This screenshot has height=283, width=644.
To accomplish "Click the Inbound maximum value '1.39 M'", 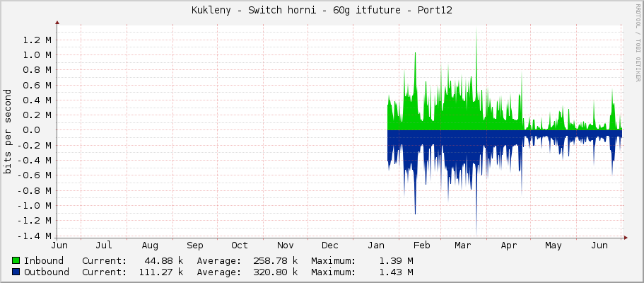I will coord(396,261).
